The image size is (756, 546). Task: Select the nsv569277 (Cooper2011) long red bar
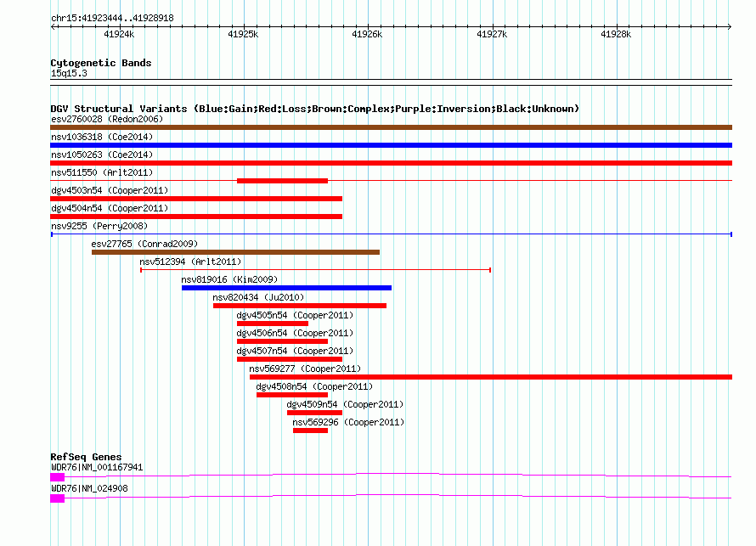pos(491,377)
